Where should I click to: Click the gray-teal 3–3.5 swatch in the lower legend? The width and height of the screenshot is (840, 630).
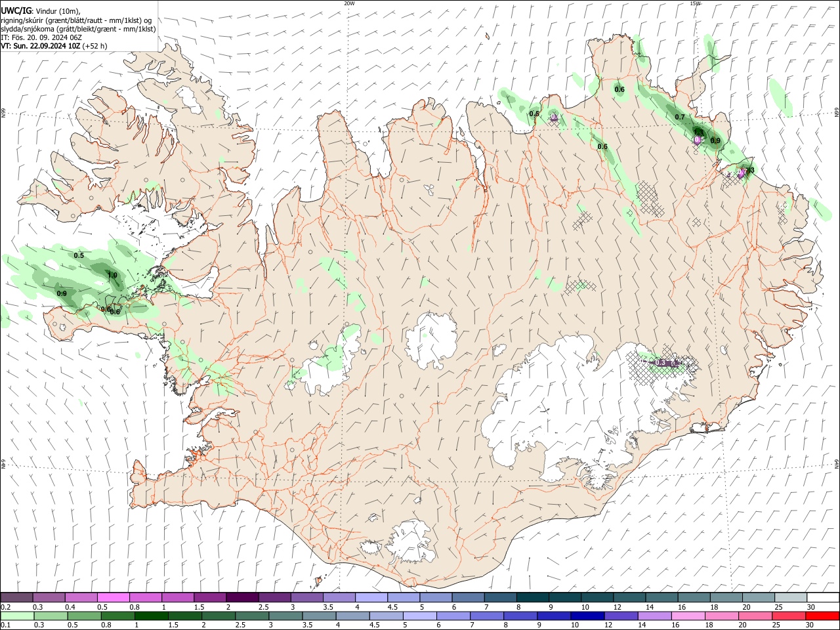(285, 616)
